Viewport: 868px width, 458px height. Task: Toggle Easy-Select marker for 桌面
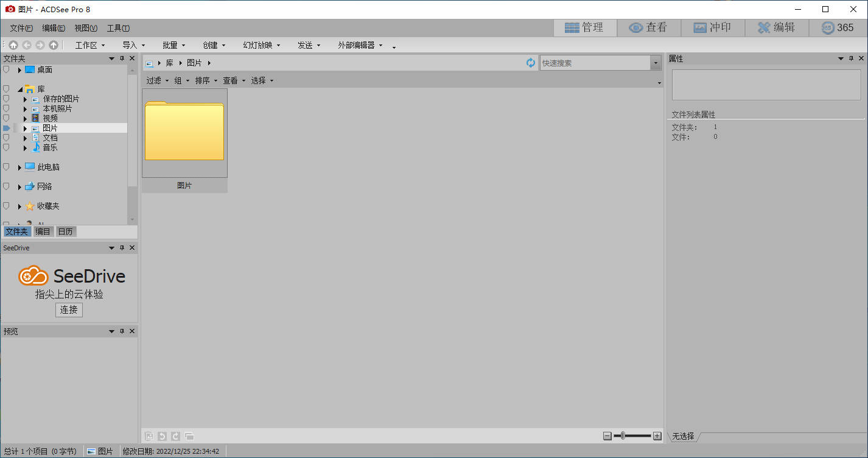pos(6,69)
